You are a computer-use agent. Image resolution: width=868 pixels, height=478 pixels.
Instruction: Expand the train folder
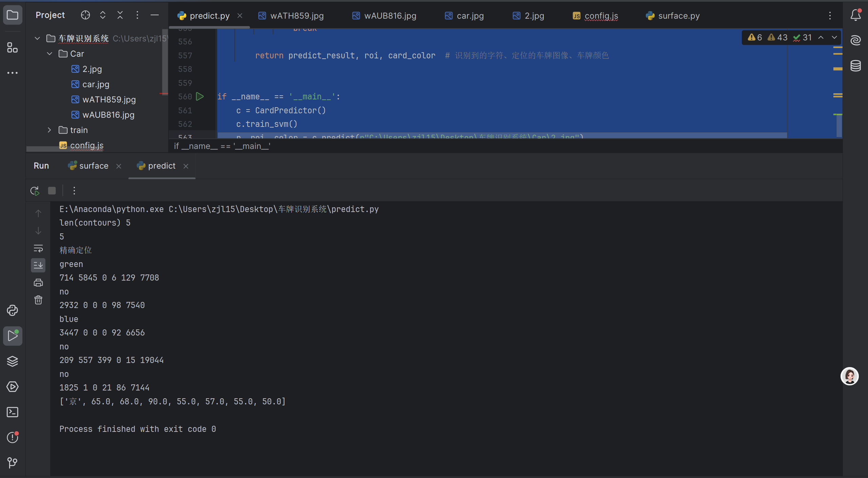tap(50, 130)
